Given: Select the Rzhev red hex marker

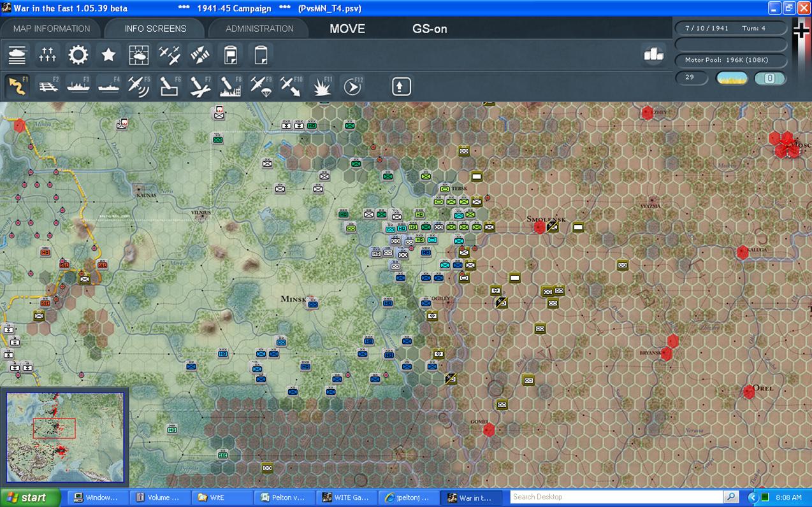Looking at the screenshot, I should pyautogui.click(x=648, y=113).
